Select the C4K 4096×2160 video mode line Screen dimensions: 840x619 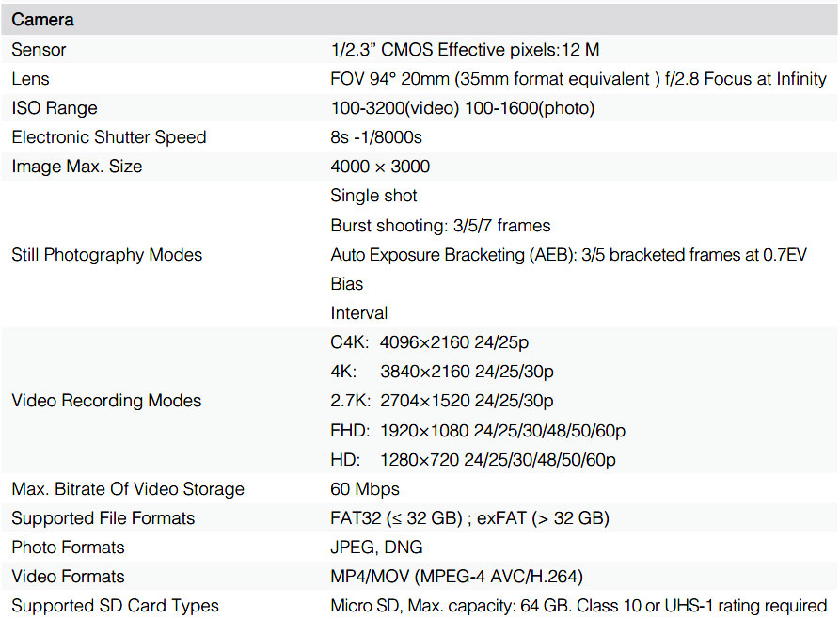point(443,342)
